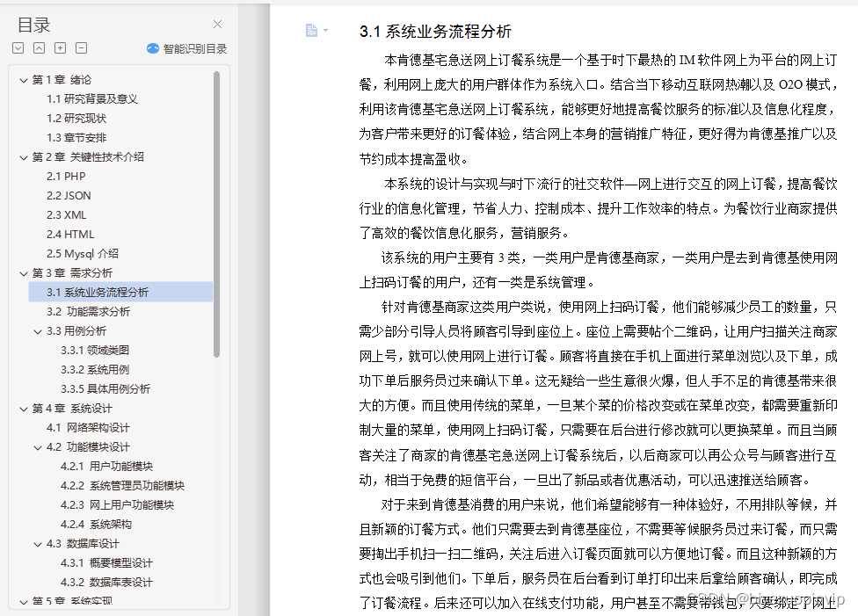Select the 4.2 功能模块设计 heading entry

88,447
